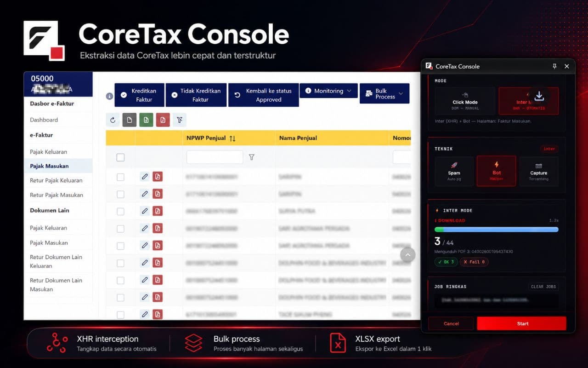Click the info icon beside Kreditkan Faktur
588x368 pixels.
109,96
